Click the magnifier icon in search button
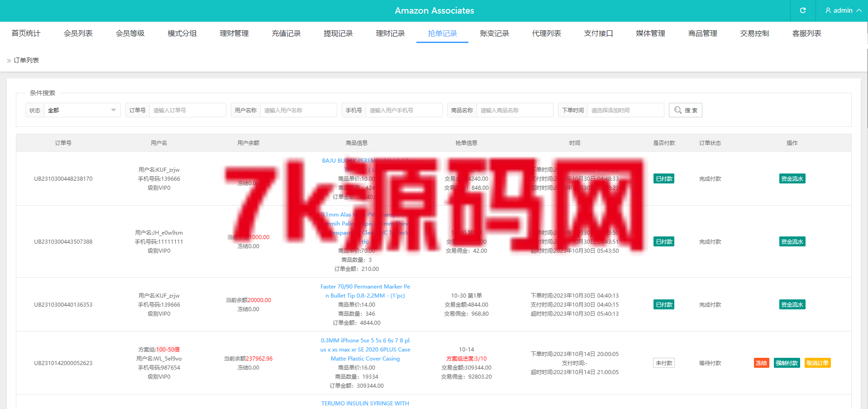Image resolution: width=868 pixels, height=409 pixels. 677,110
